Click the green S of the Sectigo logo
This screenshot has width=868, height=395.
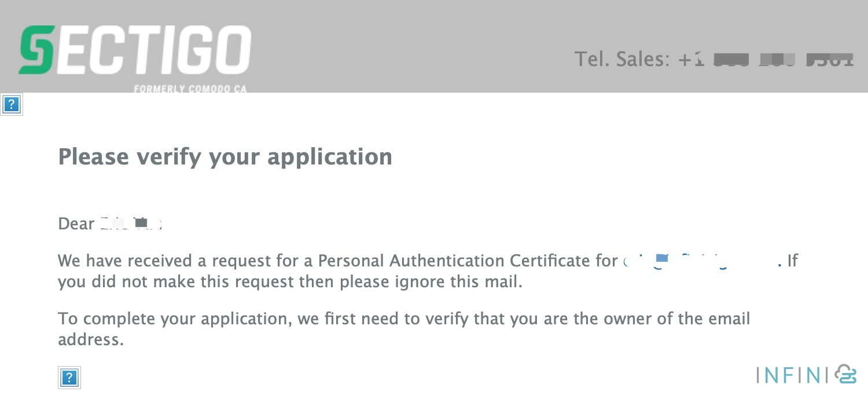pos(36,50)
